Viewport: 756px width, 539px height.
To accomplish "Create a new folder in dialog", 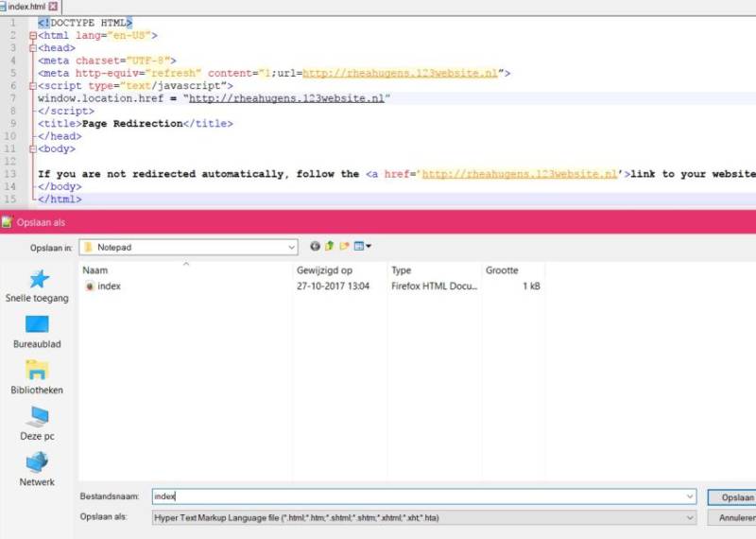I will (345, 247).
